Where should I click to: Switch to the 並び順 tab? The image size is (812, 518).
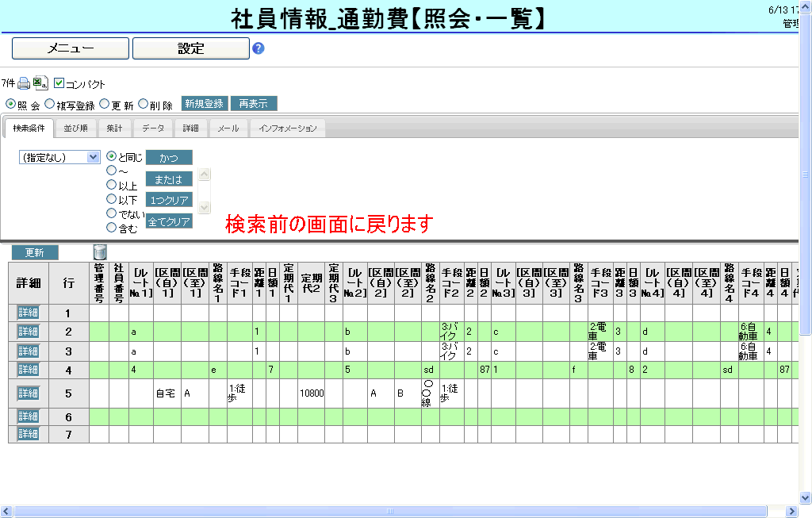pyautogui.click(x=76, y=129)
